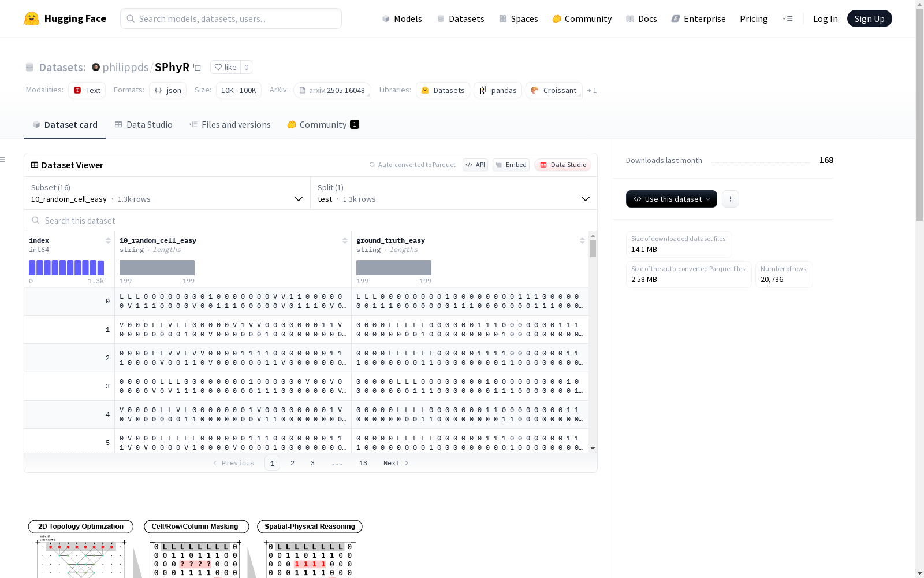Click the Embed button
The image size is (924, 578).
pyautogui.click(x=511, y=165)
